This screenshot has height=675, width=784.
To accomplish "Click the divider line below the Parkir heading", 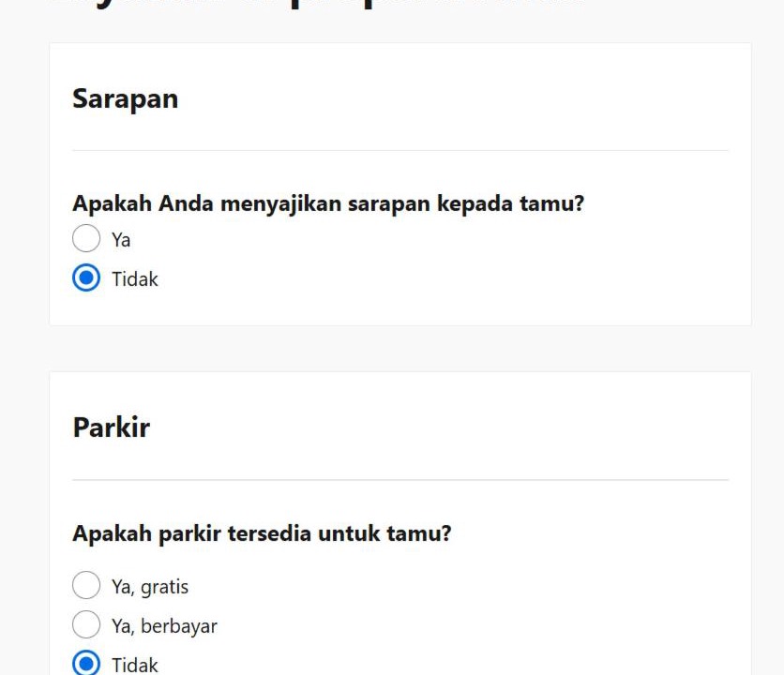I will coord(400,480).
